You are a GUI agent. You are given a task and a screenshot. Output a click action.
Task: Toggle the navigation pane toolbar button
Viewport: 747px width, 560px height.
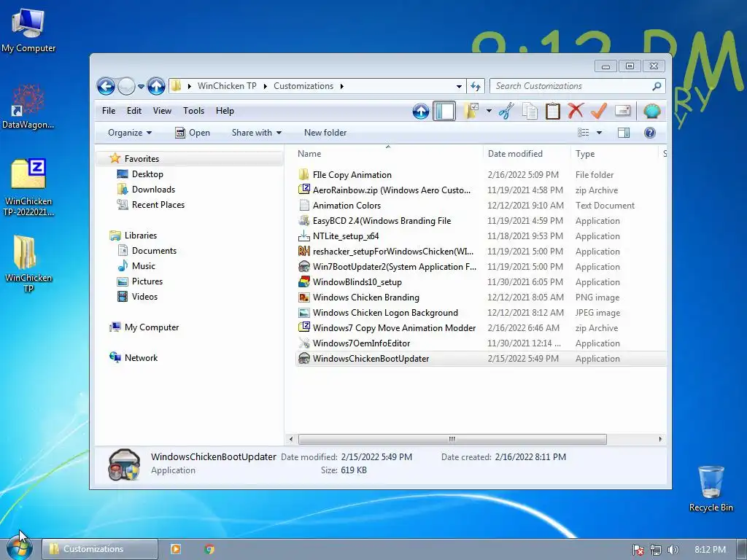click(444, 112)
